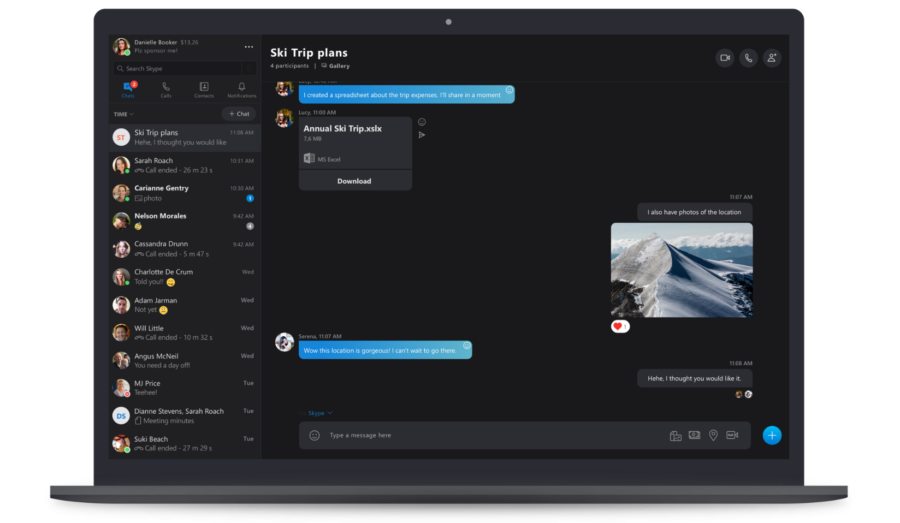Open the more options ellipsis menu
Image resolution: width=900 pixels, height=523 pixels.
(249, 47)
